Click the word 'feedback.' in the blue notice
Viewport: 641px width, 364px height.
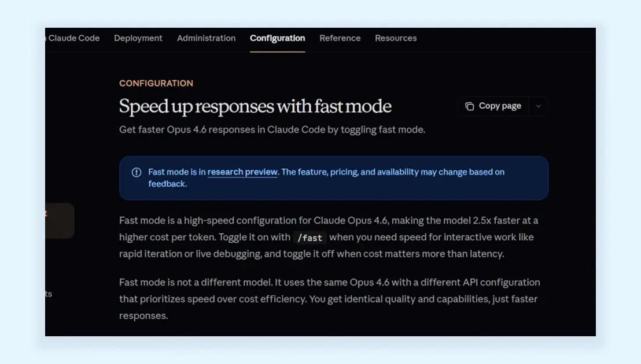pos(168,184)
